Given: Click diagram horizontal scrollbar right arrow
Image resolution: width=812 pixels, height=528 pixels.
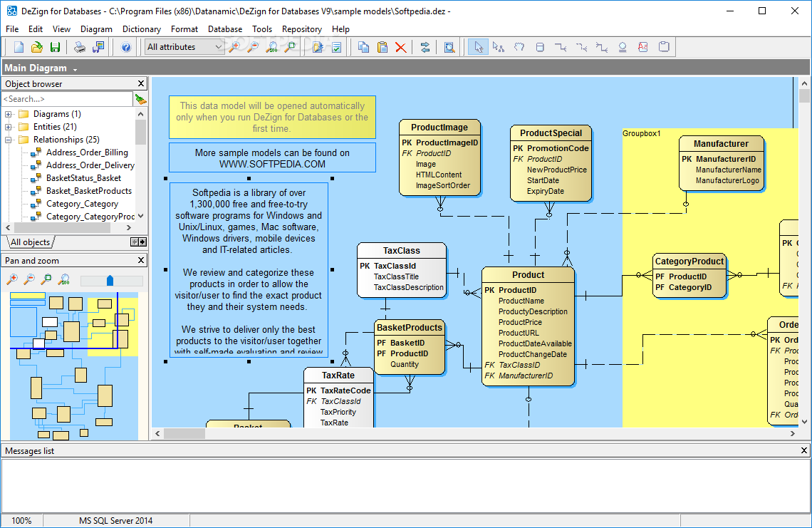Looking at the screenshot, I should pyautogui.click(x=792, y=433).
